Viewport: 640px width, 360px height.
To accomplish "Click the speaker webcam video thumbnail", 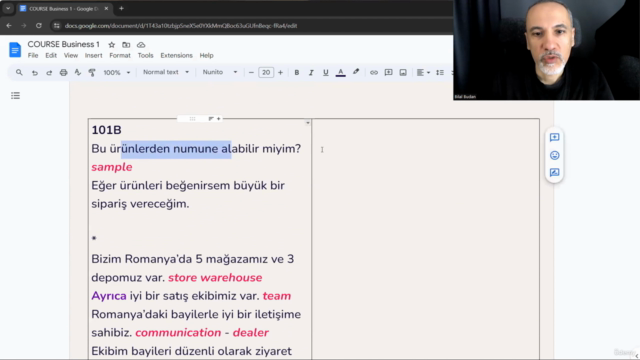I will pyautogui.click(x=547, y=50).
